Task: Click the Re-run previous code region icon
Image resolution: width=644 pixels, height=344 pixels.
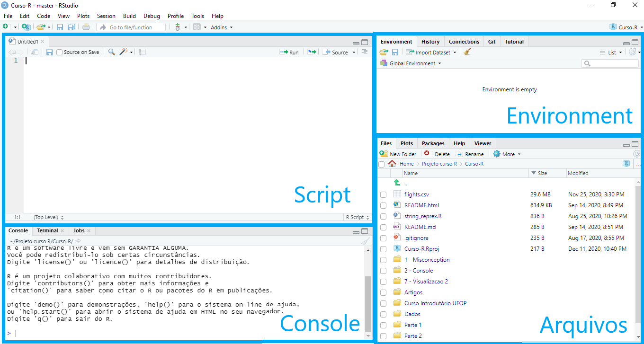Action: point(312,52)
